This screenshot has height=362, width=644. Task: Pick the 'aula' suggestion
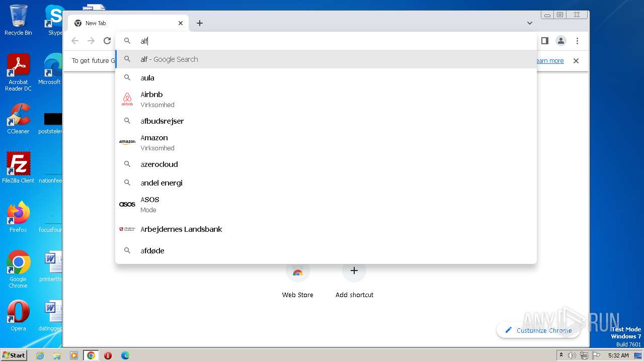[x=326, y=78]
